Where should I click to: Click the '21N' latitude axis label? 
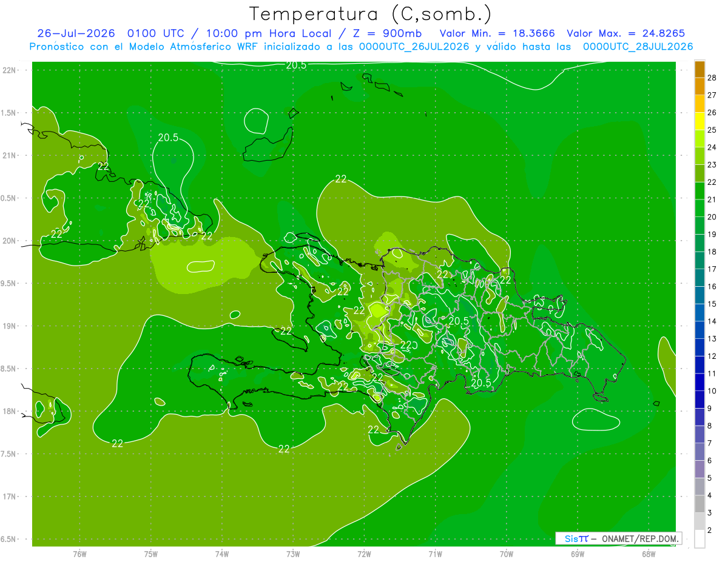coord(10,155)
